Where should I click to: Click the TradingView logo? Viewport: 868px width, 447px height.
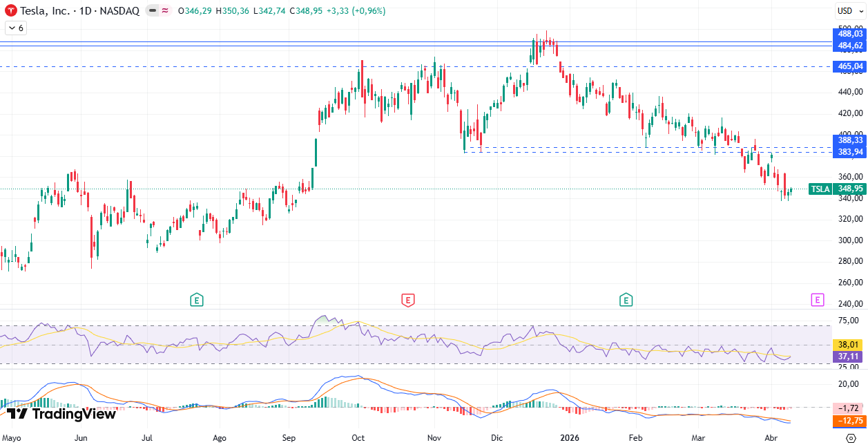click(x=61, y=414)
